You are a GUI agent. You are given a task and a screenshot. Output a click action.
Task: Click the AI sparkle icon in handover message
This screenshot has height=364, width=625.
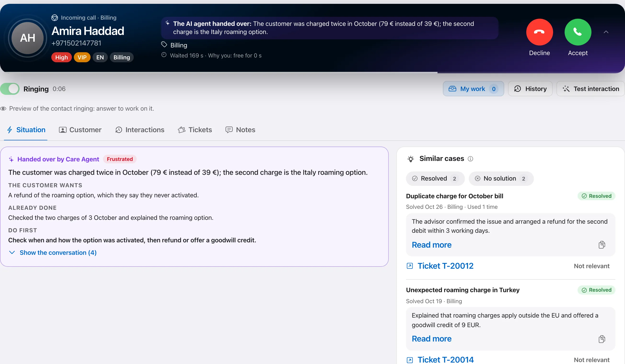(x=168, y=23)
